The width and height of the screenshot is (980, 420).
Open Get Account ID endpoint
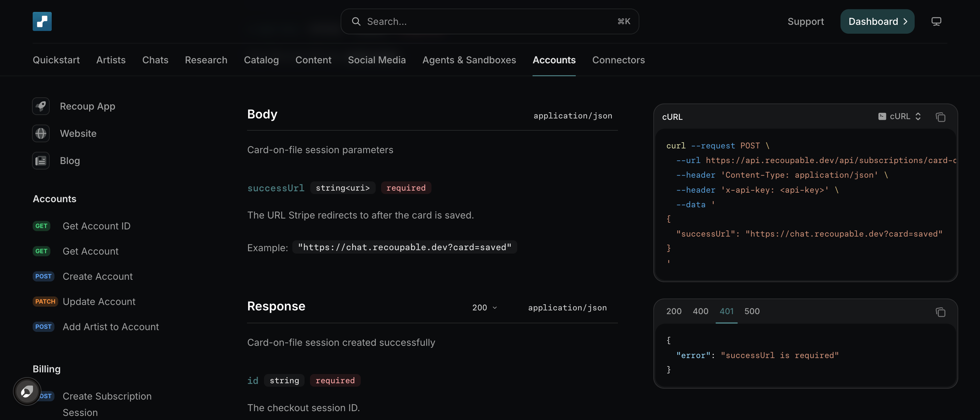point(96,226)
